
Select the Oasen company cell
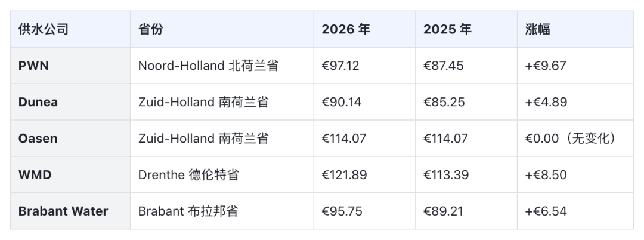tap(38, 139)
